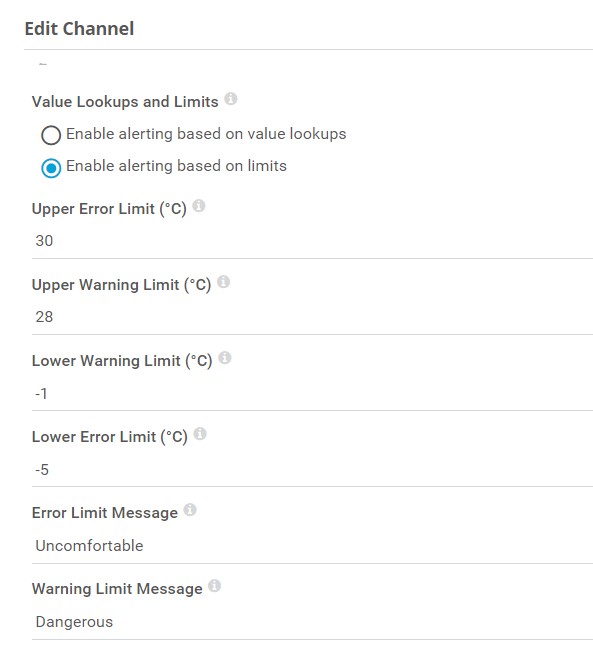The width and height of the screenshot is (593, 649).
Task: Click the Value Lookups and Limits section title
Action: (x=125, y=102)
